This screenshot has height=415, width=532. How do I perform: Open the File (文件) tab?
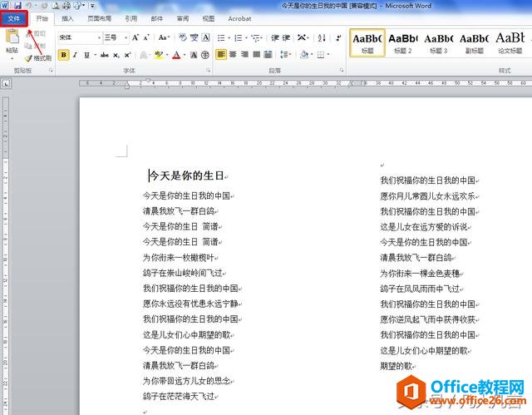(x=14, y=18)
